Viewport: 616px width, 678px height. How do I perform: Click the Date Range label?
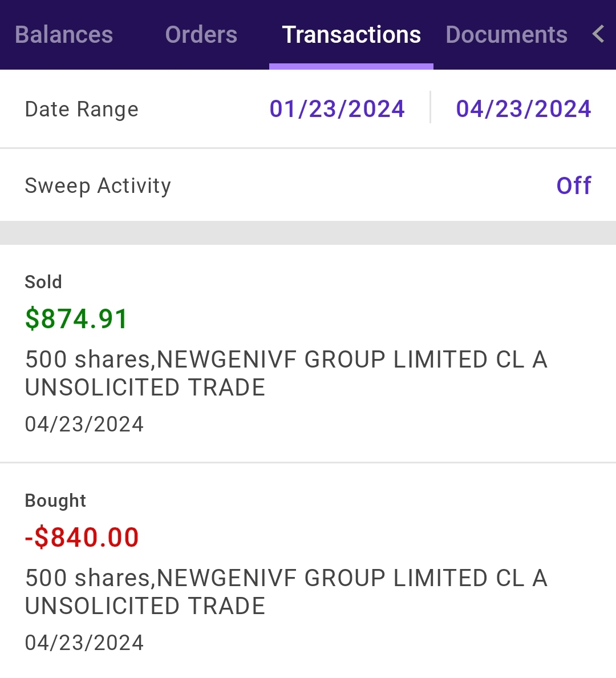[x=82, y=109]
